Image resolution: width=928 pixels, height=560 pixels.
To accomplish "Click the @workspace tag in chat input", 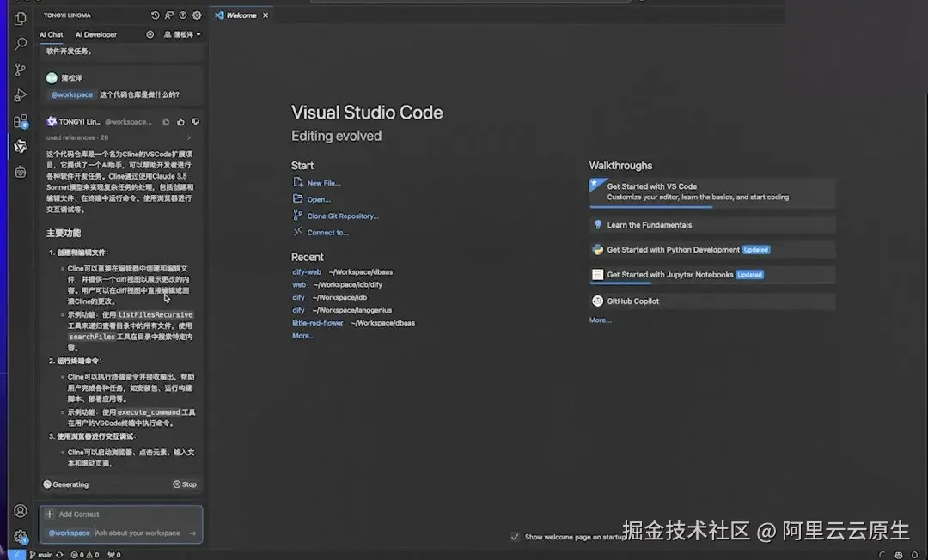I will click(x=70, y=533).
